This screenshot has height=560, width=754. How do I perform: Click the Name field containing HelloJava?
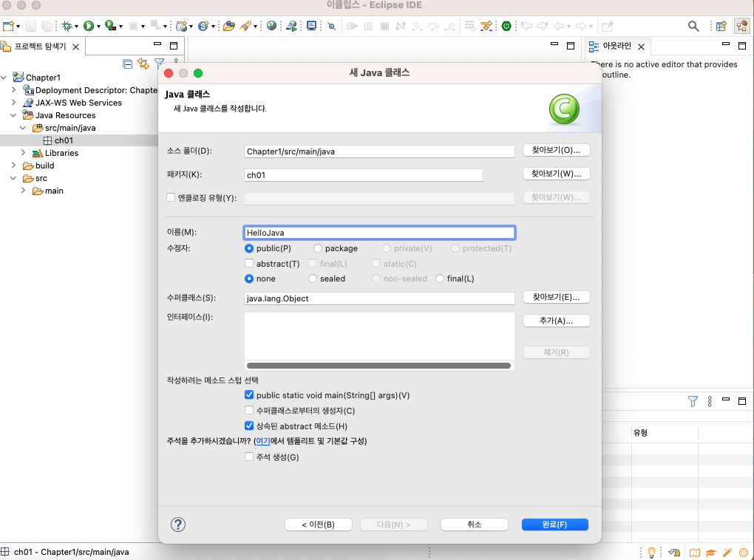pos(379,233)
